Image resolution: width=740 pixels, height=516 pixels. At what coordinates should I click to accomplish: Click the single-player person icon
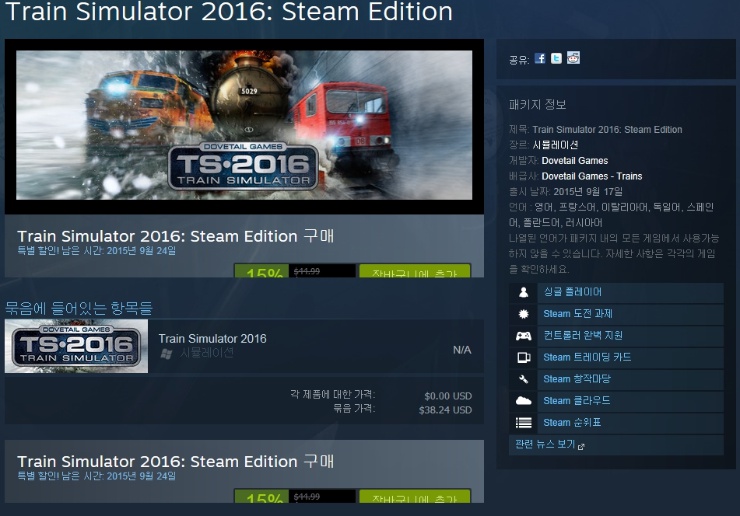pos(523,293)
